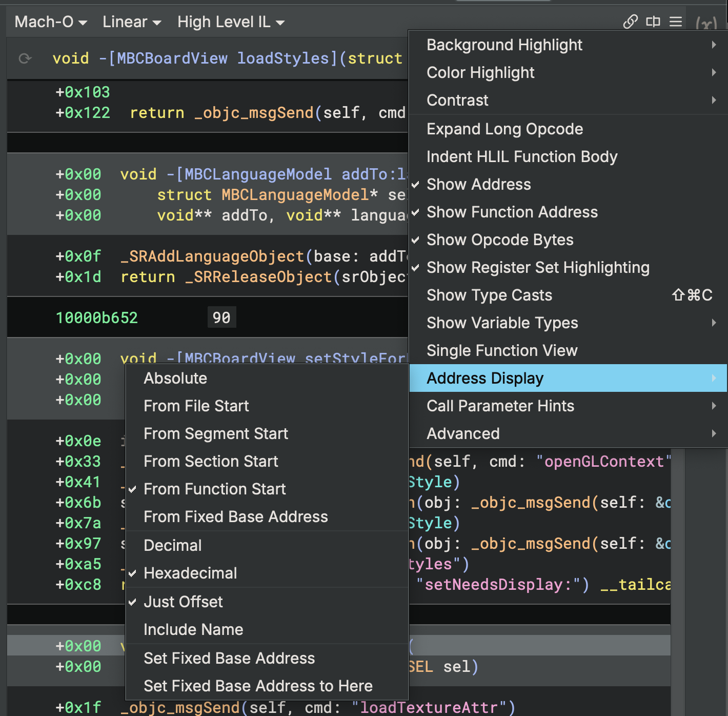Expand the Background Highlight submenu

(569, 45)
